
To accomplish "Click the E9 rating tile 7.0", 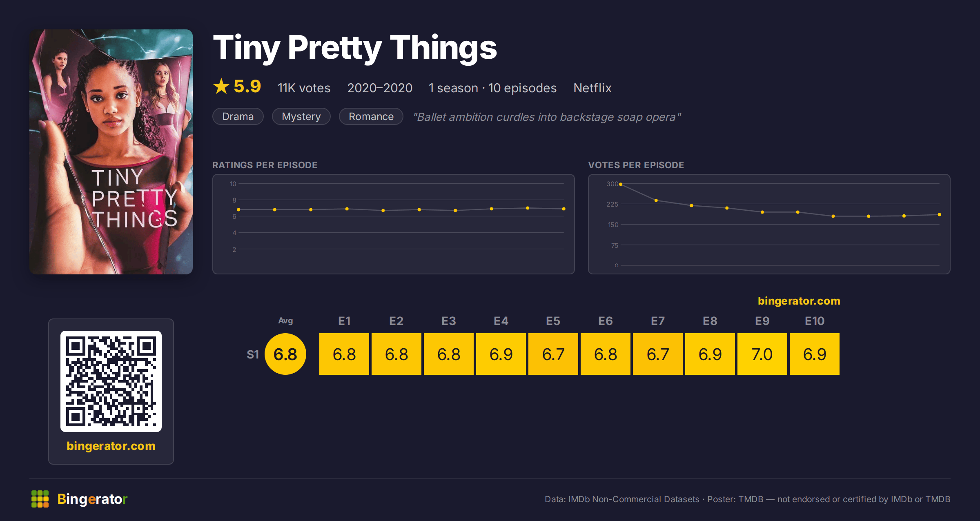I will click(762, 354).
